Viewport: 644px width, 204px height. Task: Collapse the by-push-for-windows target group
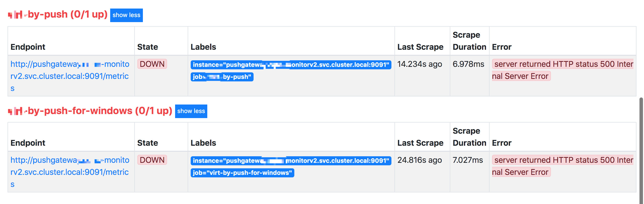(x=191, y=111)
